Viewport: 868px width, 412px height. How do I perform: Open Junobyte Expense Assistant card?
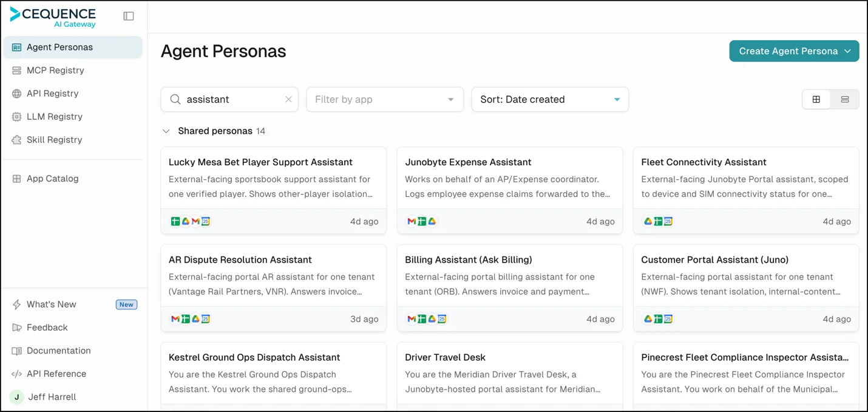[x=510, y=190]
